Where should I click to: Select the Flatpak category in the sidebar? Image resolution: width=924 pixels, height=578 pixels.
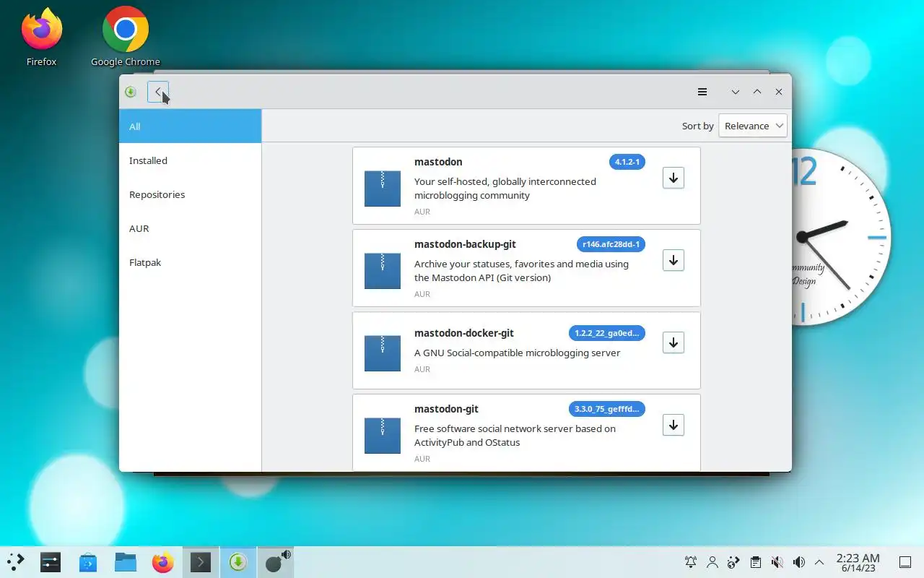click(x=190, y=262)
